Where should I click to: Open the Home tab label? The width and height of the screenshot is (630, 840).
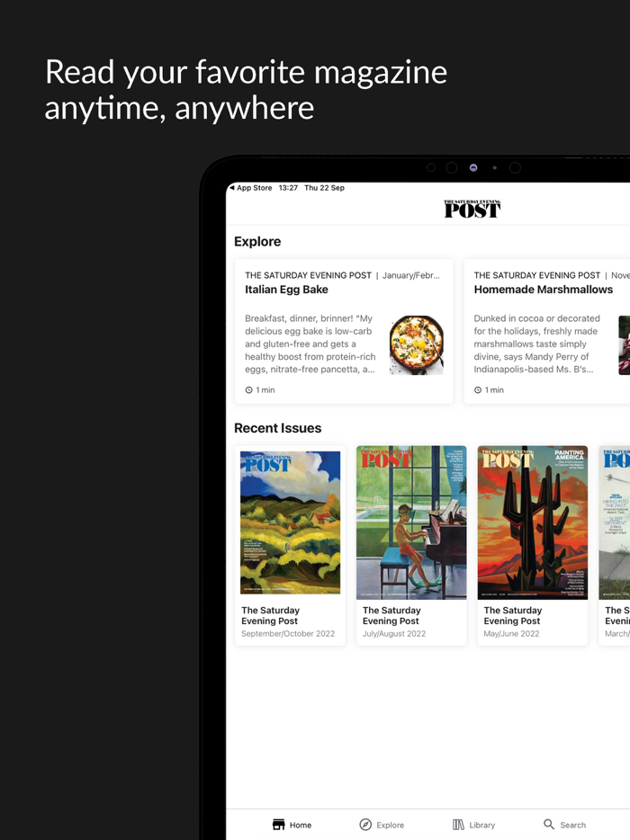coord(301,825)
